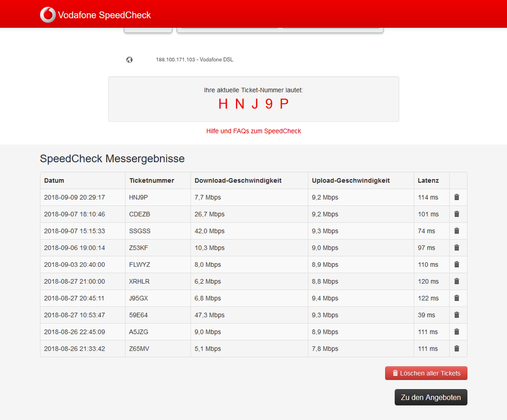Click the Vodafone logo icon
This screenshot has width=507, height=420.
coord(48,15)
